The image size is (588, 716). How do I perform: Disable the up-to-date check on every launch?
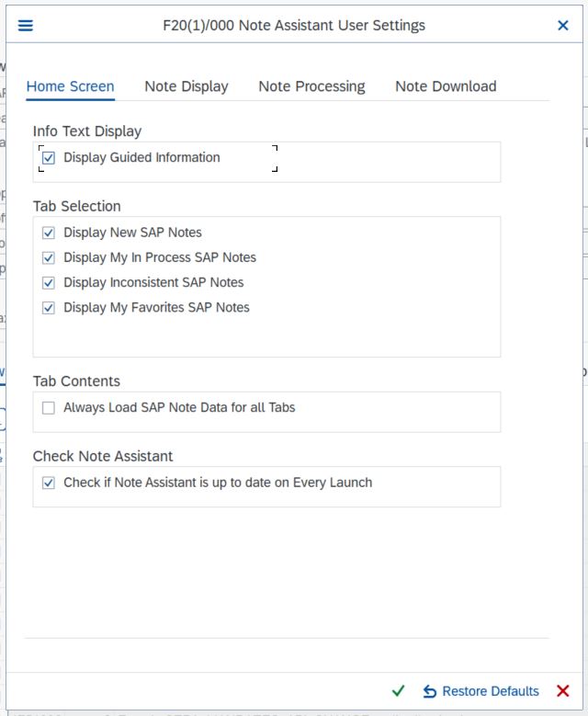point(49,483)
